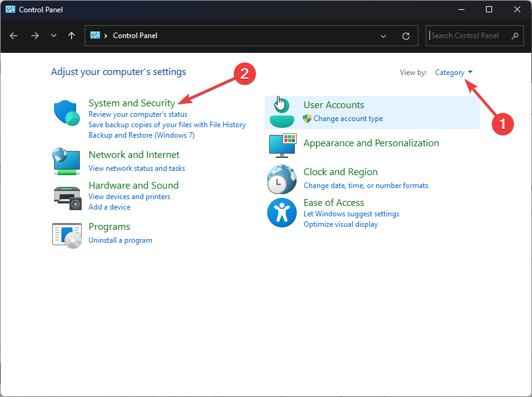The width and height of the screenshot is (532, 397).
Task: Open Appearance and Personalization tile icon
Action: coord(281,146)
